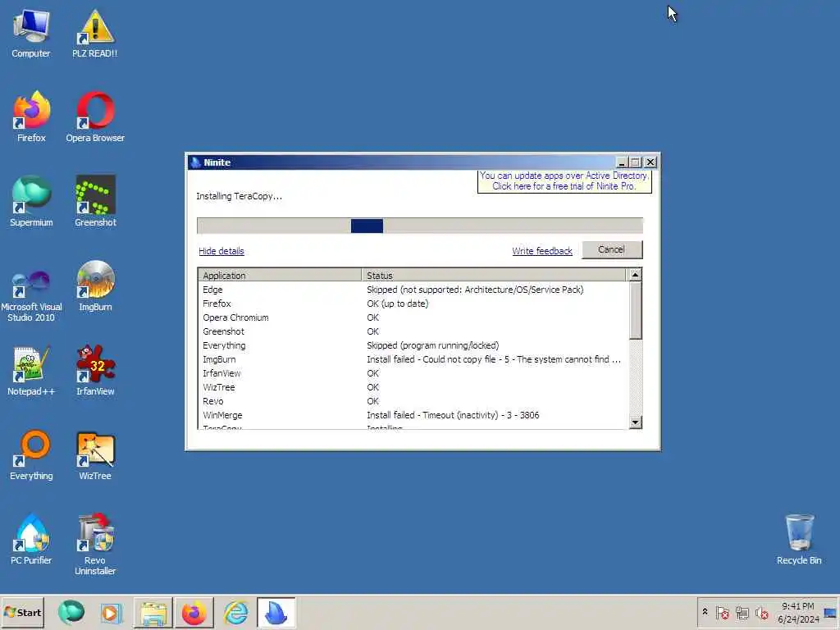Select the WizTree row in list

[413, 387]
